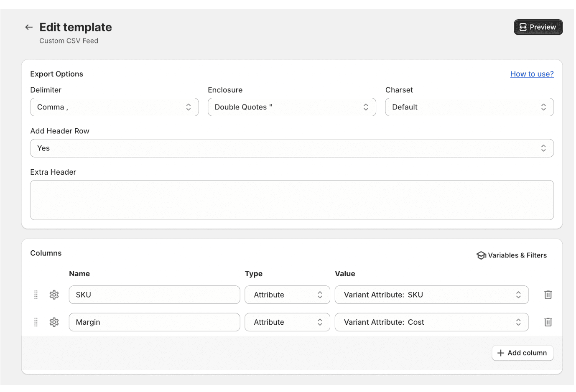
Task: Open settings gear for SKU column
Action: [x=54, y=295]
